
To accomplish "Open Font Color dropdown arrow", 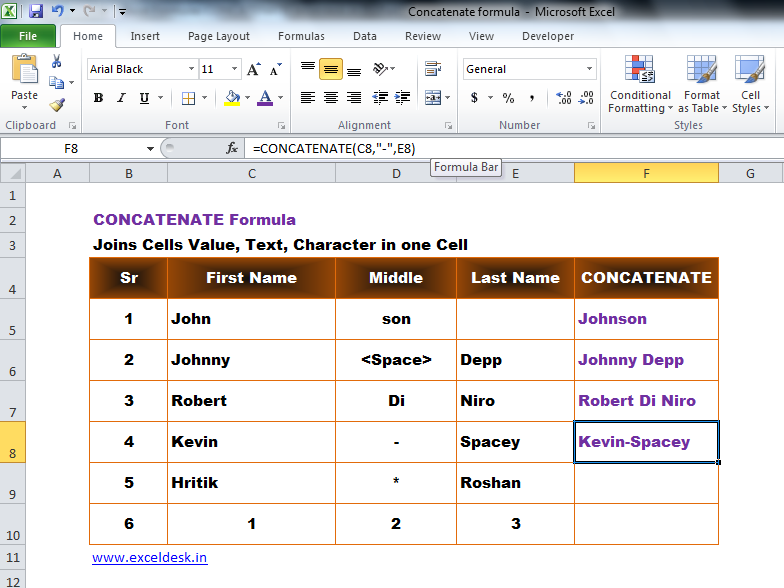I will pos(280,98).
